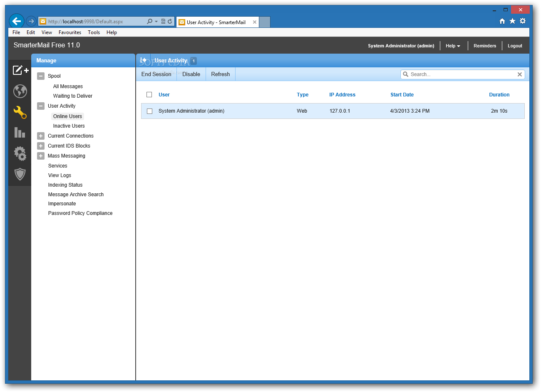
Task: Open Password Policy Compliance
Action: 80,213
